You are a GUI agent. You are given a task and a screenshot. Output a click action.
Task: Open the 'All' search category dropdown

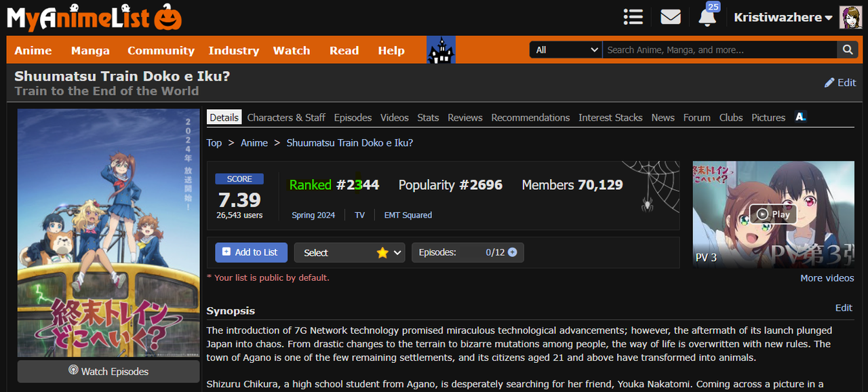(x=566, y=50)
